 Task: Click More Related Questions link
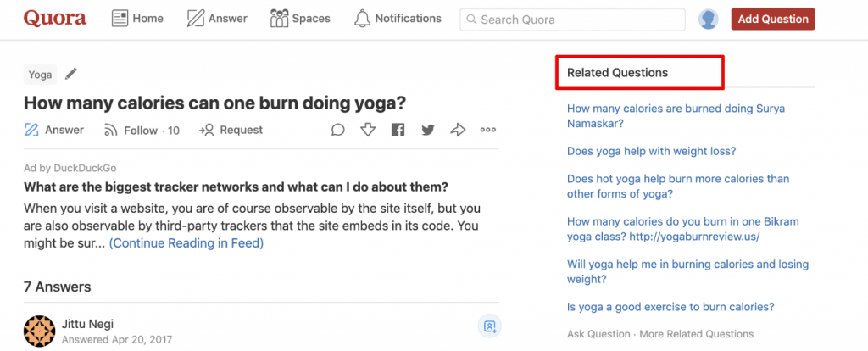tap(697, 334)
